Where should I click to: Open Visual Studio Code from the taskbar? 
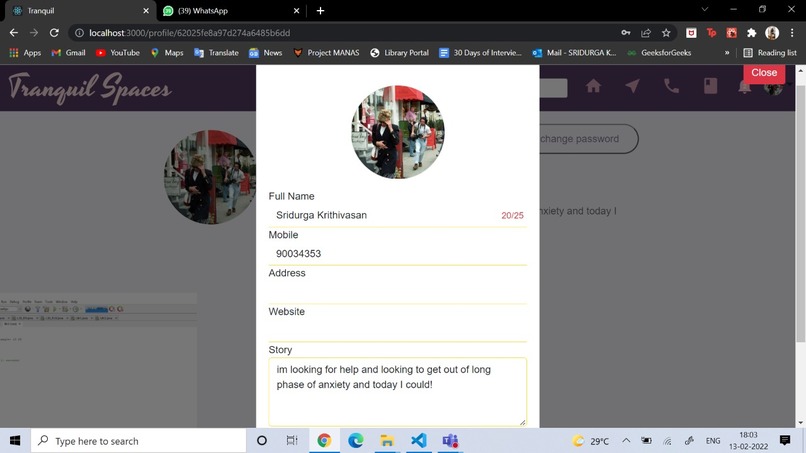pos(419,441)
